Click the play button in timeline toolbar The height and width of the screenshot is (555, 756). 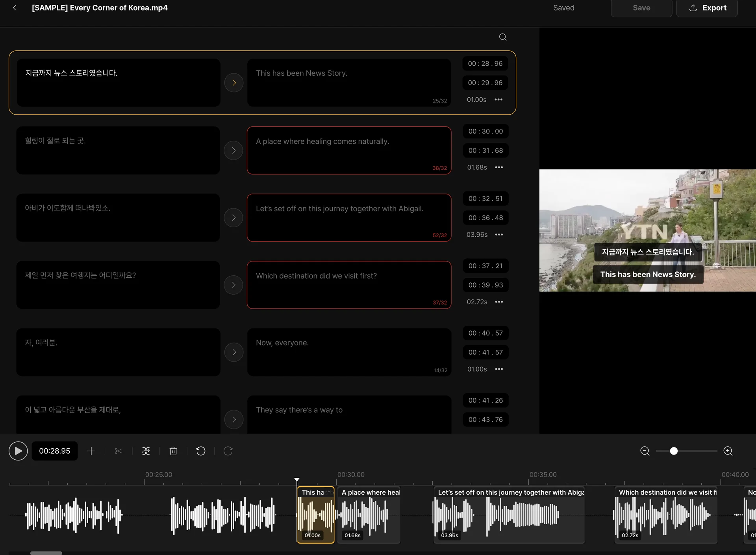(18, 451)
